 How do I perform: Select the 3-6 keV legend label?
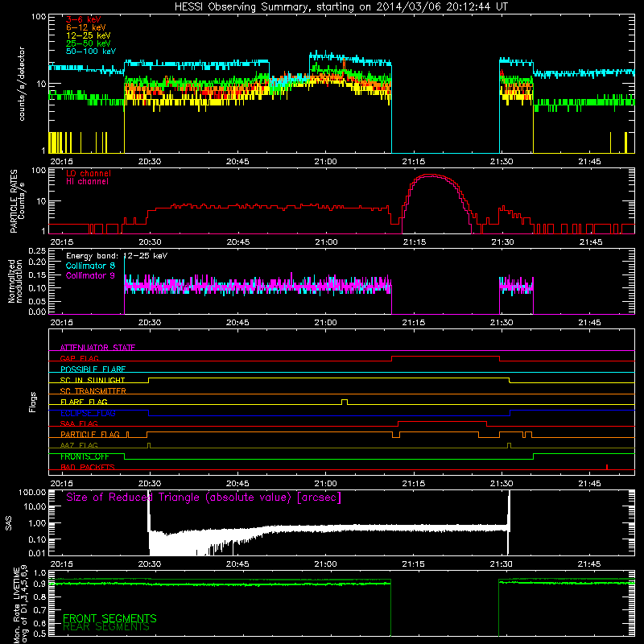pyautogui.click(x=84, y=19)
